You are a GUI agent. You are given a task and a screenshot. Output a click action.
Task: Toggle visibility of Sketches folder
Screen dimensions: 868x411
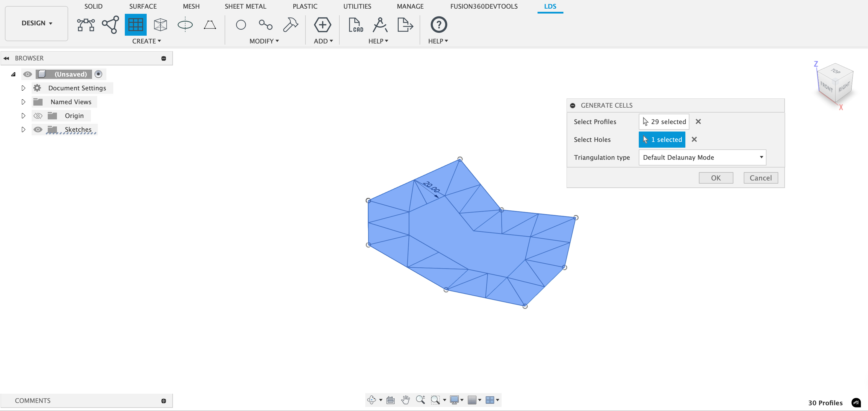pyautogui.click(x=38, y=130)
